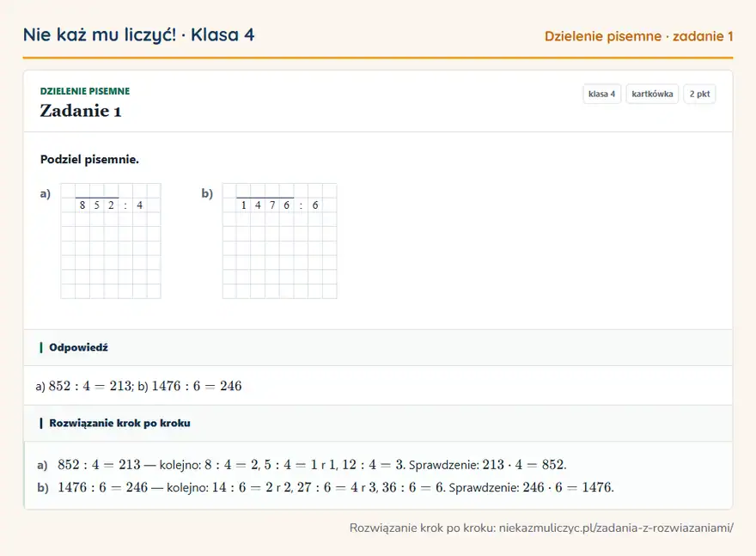Screen dimensions: 756x556
Task: Select the 'kartkówka' tag
Action: (652, 94)
